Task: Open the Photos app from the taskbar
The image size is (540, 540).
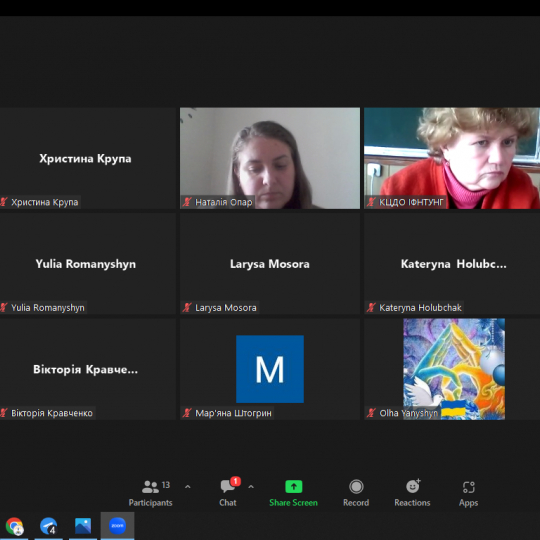Action: pyautogui.click(x=83, y=526)
